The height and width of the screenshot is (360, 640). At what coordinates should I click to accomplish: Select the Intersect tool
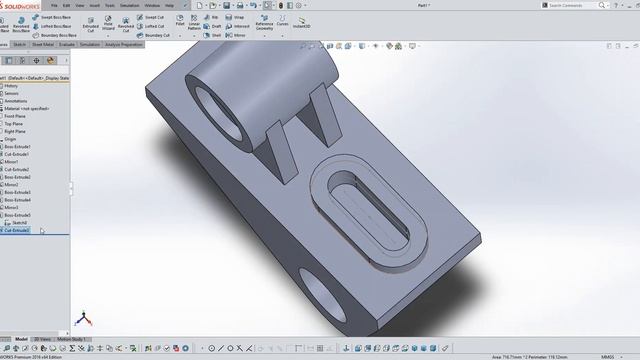tap(238, 26)
